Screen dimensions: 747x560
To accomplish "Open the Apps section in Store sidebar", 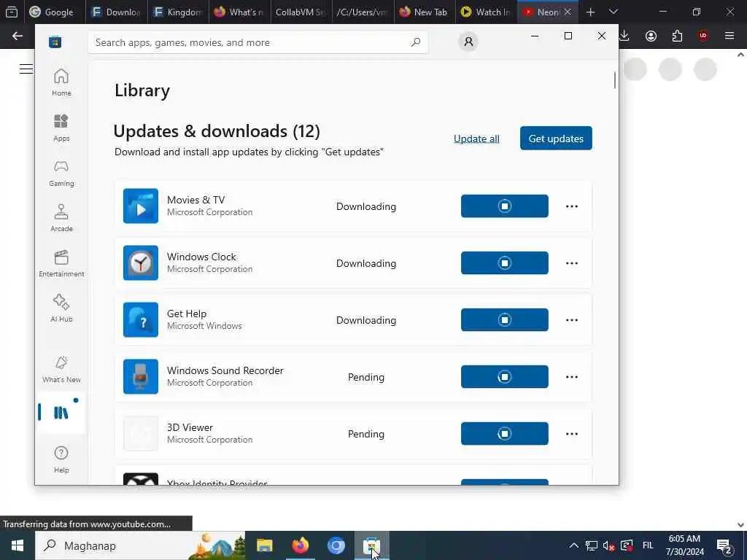I will click(x=61, y=128).
